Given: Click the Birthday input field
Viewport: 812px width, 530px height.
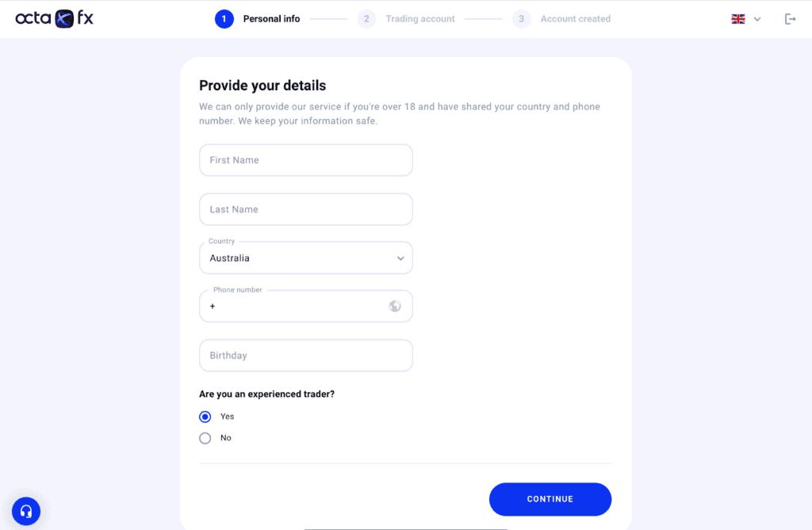Looking at the screenshot, I should click(306, 356).
